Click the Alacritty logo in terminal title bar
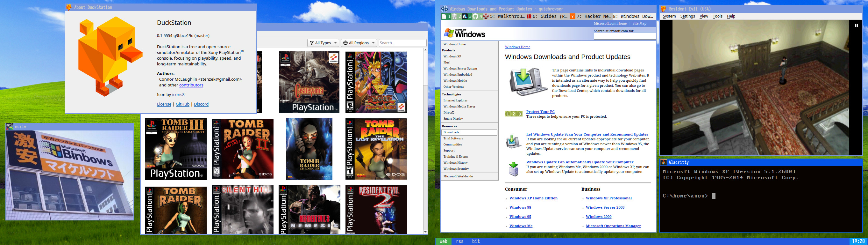The width and height of the screenshot is (868, 245). pos(664,162)
